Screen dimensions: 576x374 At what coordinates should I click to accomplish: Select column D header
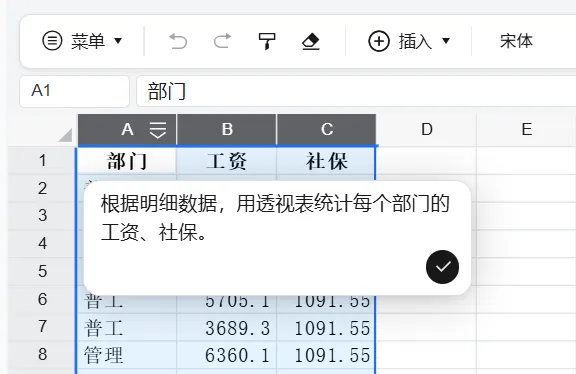coord(427,130)
